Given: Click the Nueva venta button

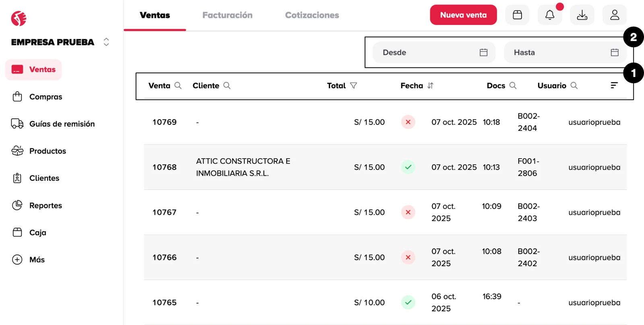Looking at the screenshot, I should coord(463,15).
